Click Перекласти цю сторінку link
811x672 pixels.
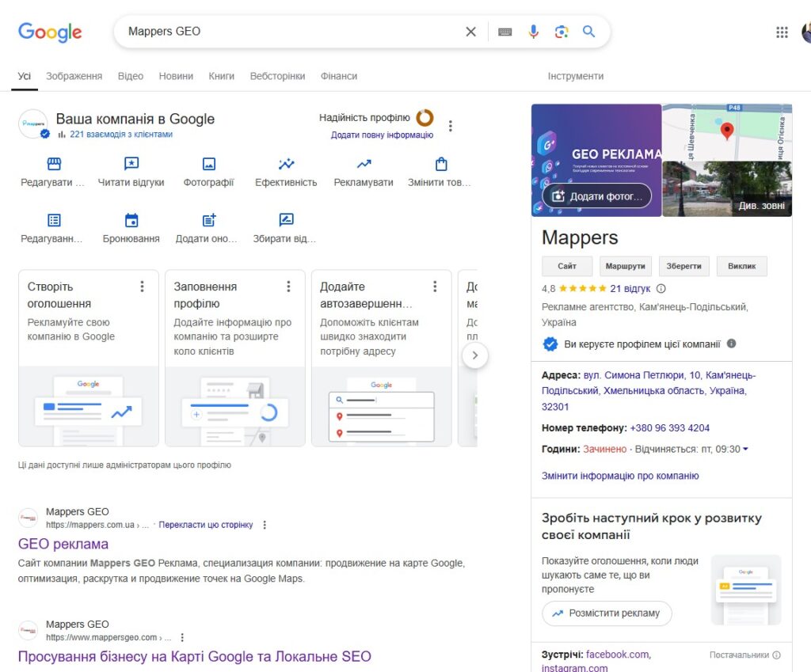[206, 525]
